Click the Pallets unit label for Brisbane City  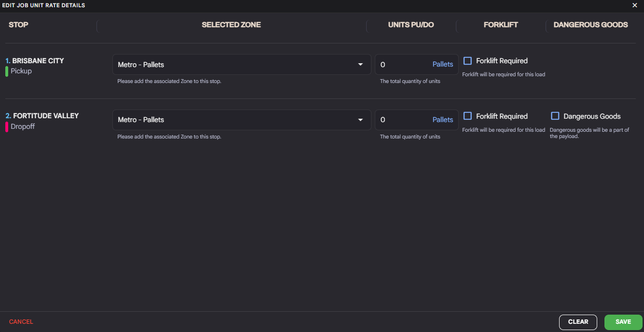click(443, 64)
